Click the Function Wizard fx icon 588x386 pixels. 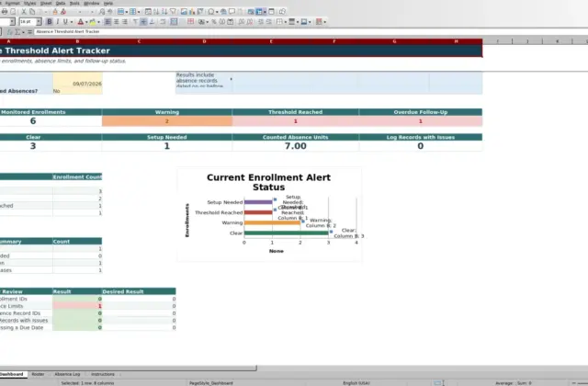point(10,32)
